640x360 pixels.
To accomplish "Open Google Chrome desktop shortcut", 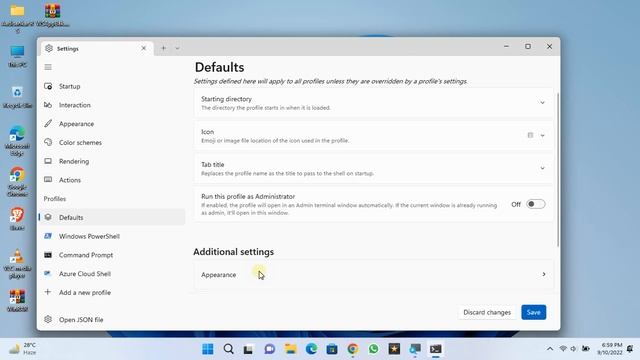I will [x=17, y=182].
